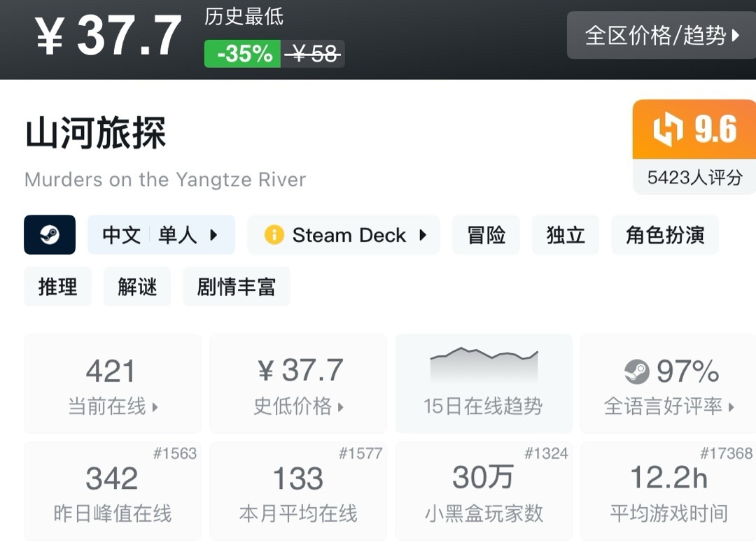Choose the 剧情丰富 story rich tag
Screen dimensions: 756x554
click(x=237, y=287)
